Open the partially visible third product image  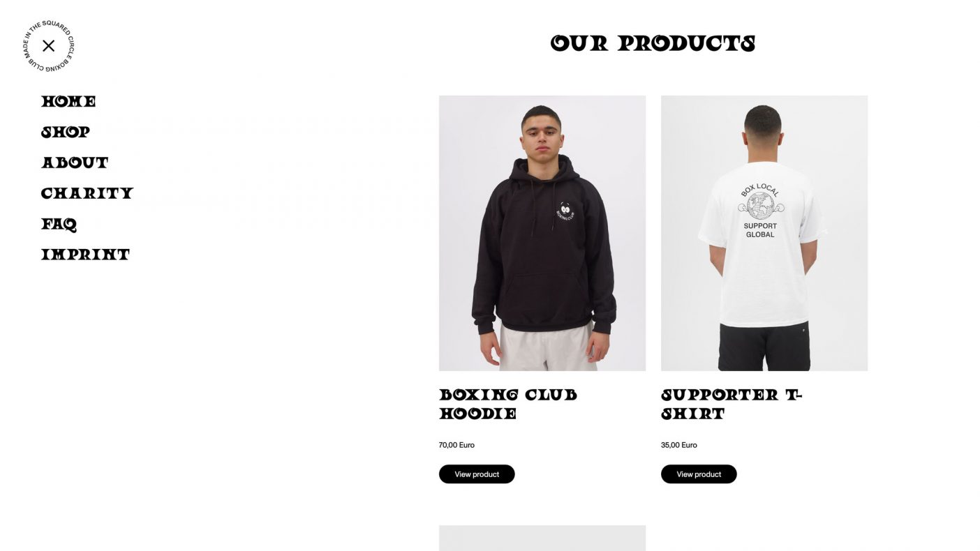[542, 538]
